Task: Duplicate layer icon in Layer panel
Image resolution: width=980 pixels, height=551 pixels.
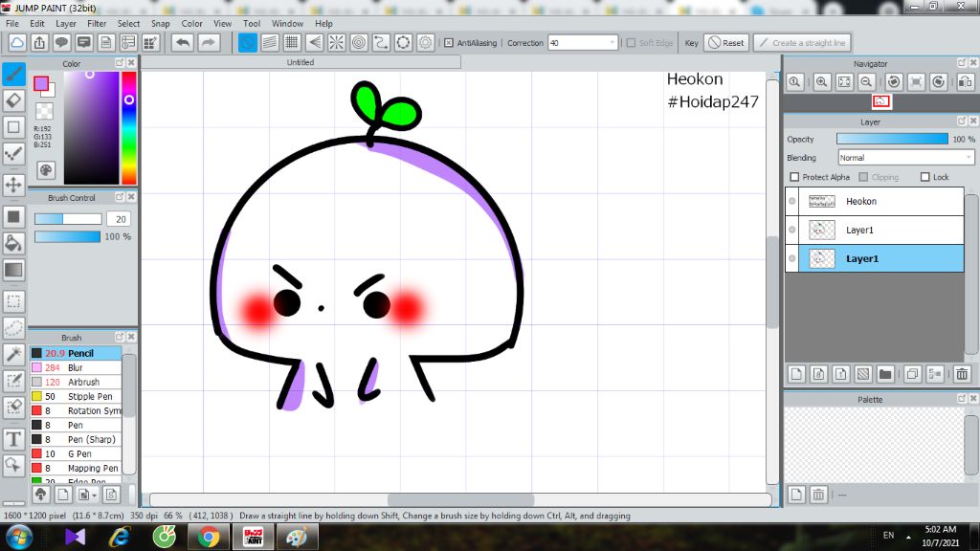Action: [912, 374]
